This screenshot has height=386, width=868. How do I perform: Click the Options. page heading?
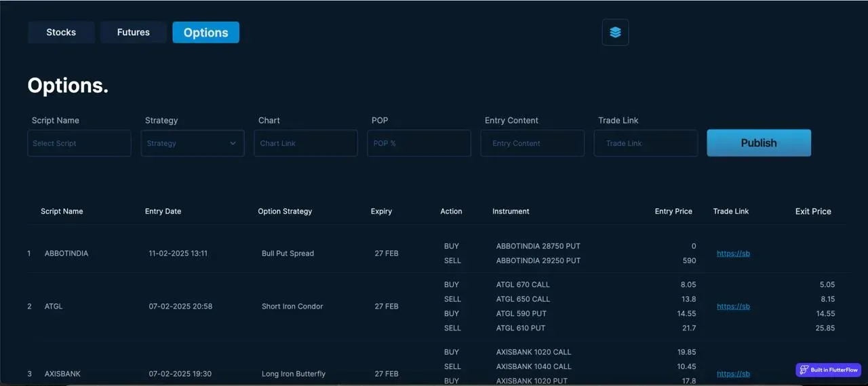click(68, 85)
